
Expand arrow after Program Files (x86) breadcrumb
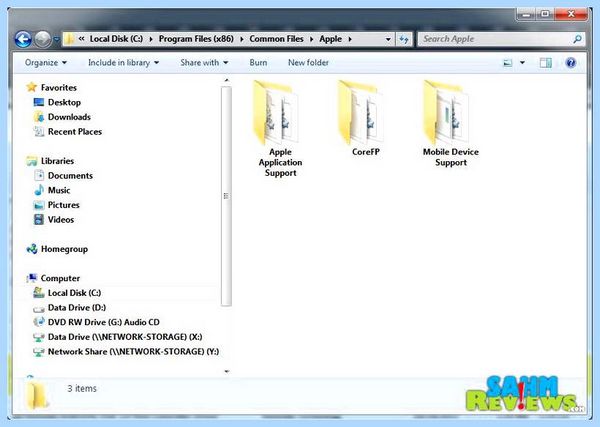[241, 39]
